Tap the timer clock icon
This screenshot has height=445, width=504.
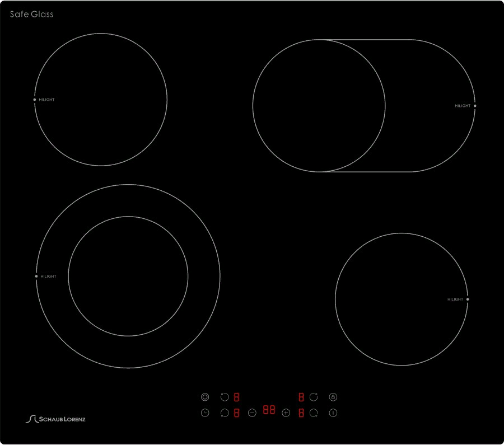coord(205,413)
